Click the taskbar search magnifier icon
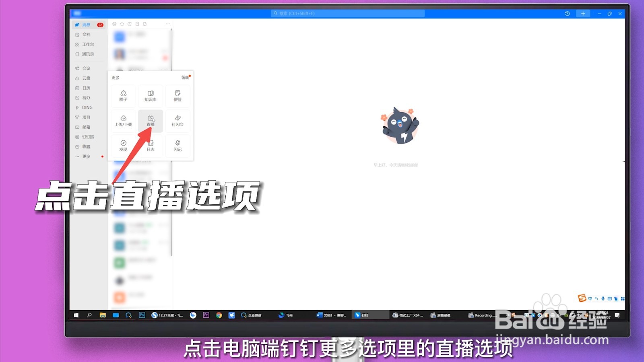Screen dimensions: 644x362 click(89, 315)
